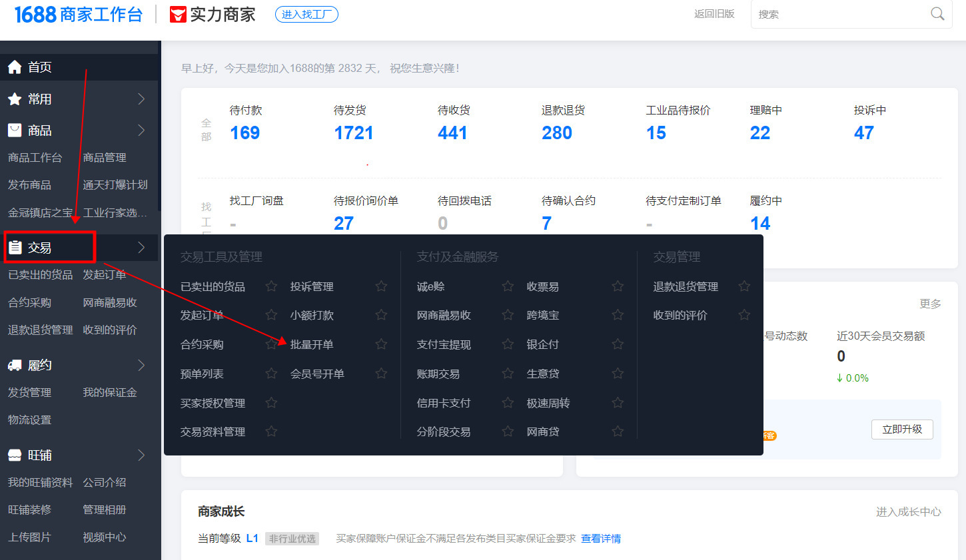This screenshot has height=560, width=966.
Task: Star the 退款退货管理 menu entry
Action: tap(744, 286)
